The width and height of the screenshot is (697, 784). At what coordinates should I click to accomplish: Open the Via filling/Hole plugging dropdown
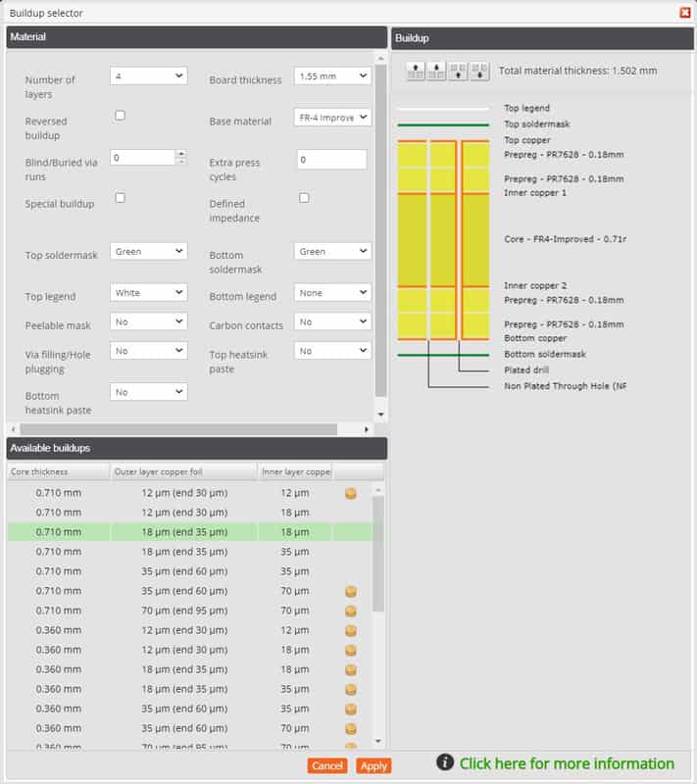pyautogui.click(x=149, y=351)
